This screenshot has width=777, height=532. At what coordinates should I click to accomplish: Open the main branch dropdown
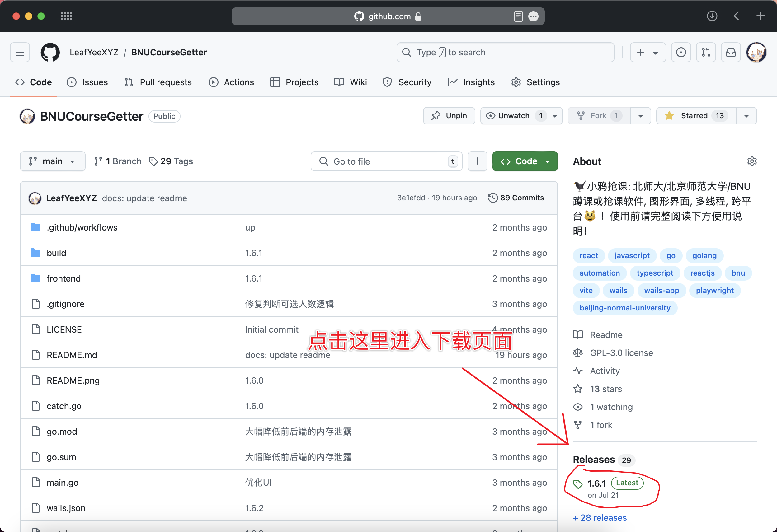click(x=53, y=161)
